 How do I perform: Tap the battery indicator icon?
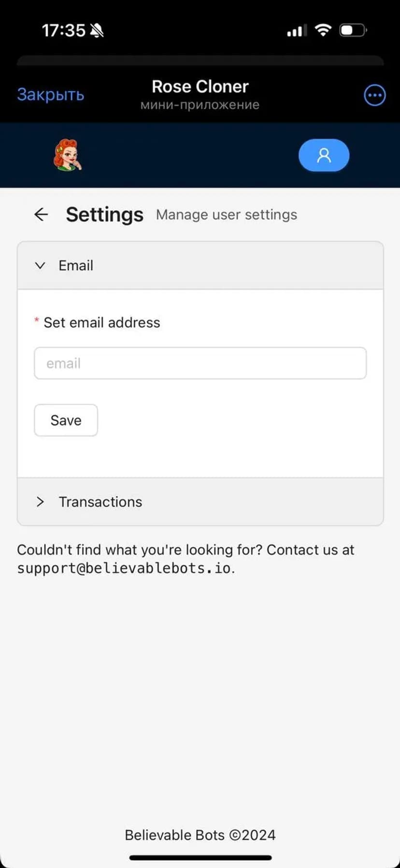pos(353,30)
